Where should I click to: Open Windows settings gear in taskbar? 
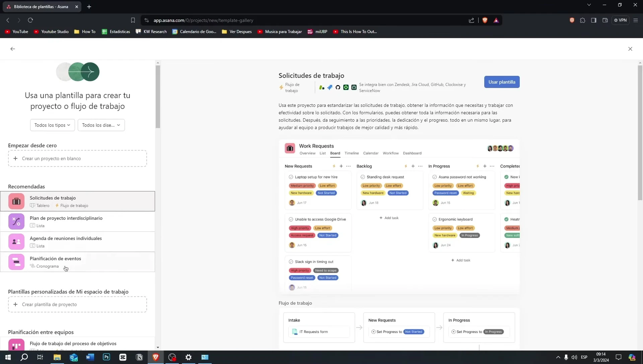pyautogui.click(x=189, y=357)
